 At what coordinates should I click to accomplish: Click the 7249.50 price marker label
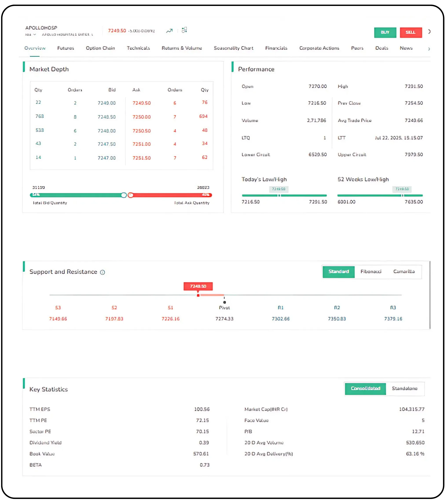(x=198, y=286)
